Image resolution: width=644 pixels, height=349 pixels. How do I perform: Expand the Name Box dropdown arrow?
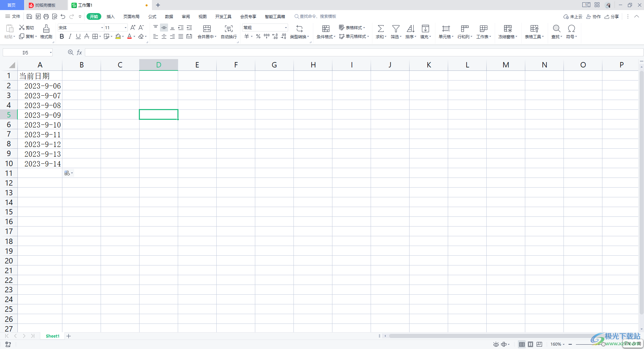(51, 53)
